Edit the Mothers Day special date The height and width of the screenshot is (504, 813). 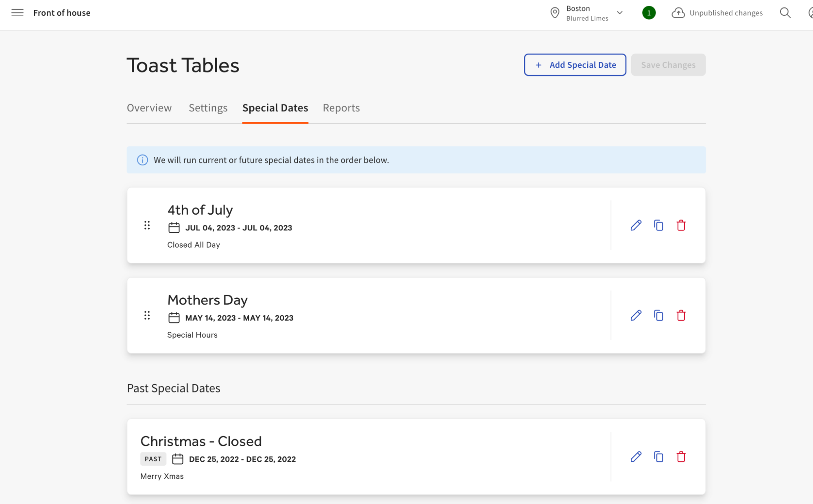pos(636,315)
